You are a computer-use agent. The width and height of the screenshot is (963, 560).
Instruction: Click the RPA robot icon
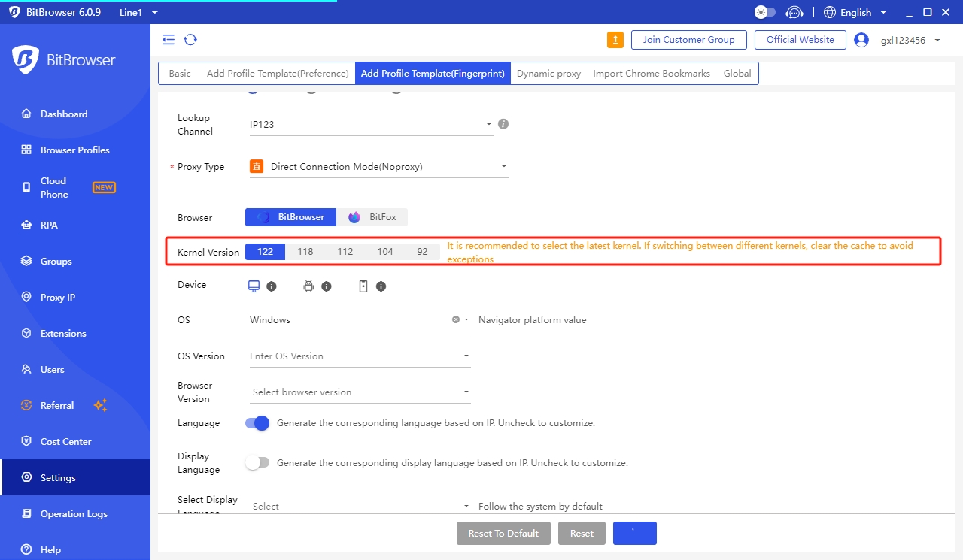click(26, 226)
